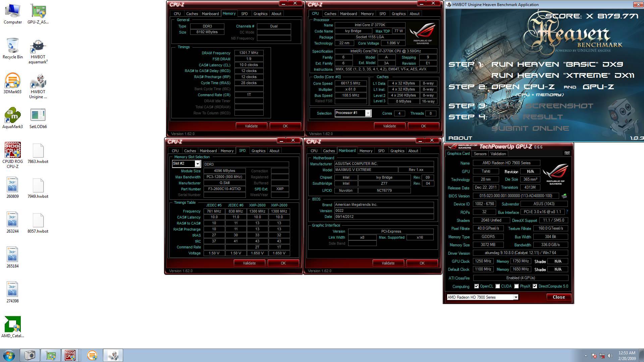The width and height of the screenshot is (644, 362).
Task: Click the GPU Clock 1250 MHz field
Action: coord(483,261)
